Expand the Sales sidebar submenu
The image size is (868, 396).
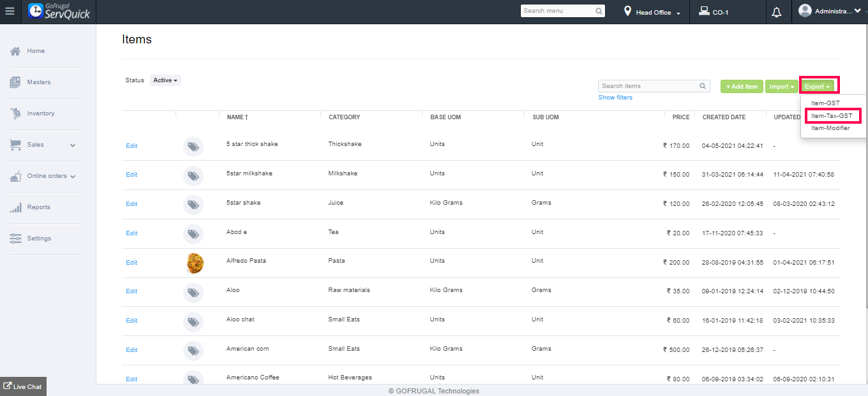pyautogui.click(x=73, y=145)
